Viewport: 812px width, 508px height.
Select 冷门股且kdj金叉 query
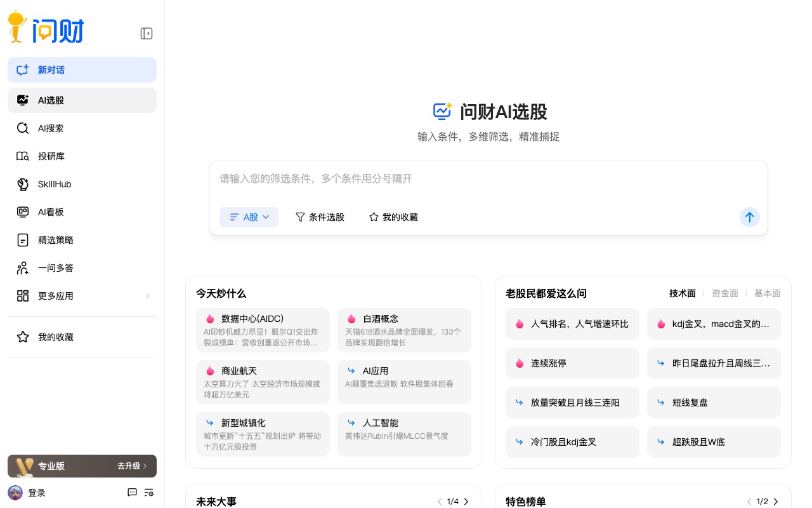(572, 442)
